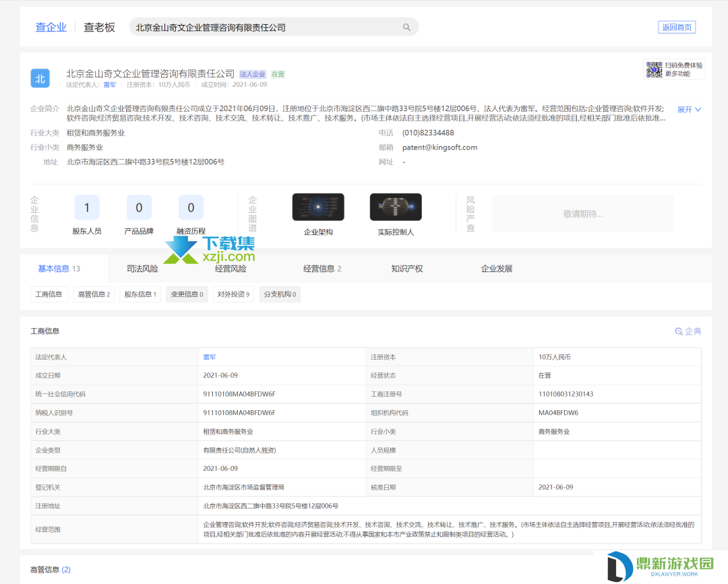Select the 知识产权 tab
The image size is (728, 584).
tap(406, 269)
